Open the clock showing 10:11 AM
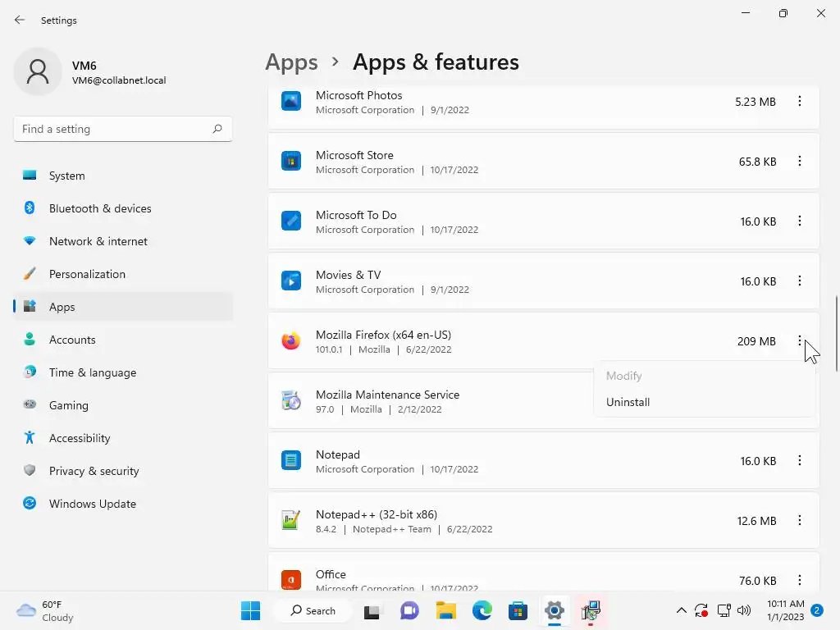Screen dimensions: 840x630 (x=785, y=610)
